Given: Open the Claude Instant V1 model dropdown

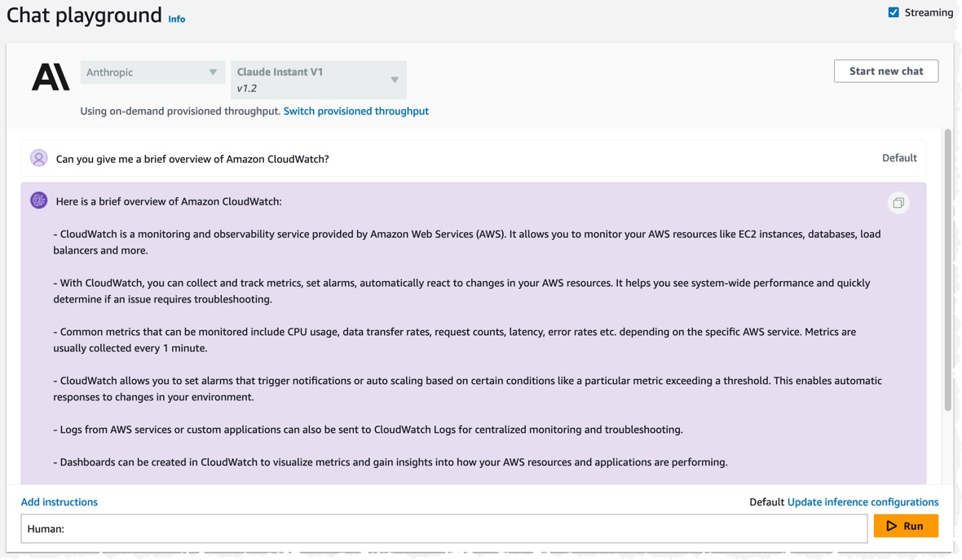Looking at the screenshot, I should [x=319, y=80].
